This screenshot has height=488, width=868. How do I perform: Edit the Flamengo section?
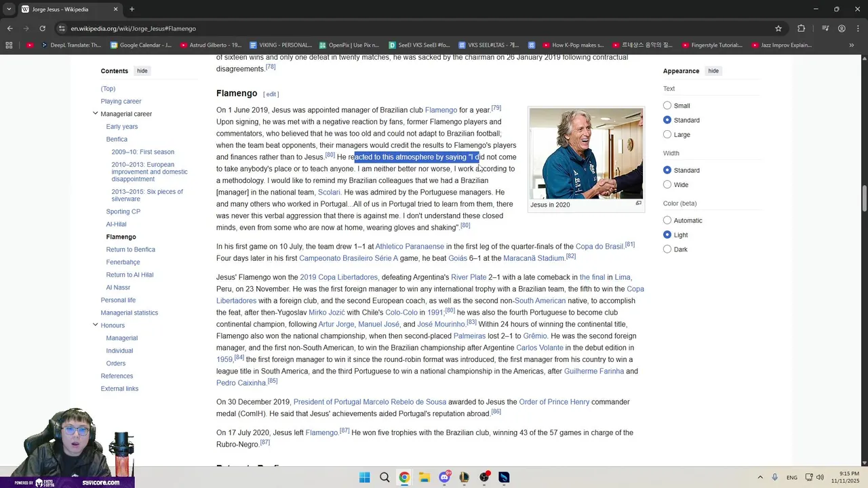click(x=271, y=94)
